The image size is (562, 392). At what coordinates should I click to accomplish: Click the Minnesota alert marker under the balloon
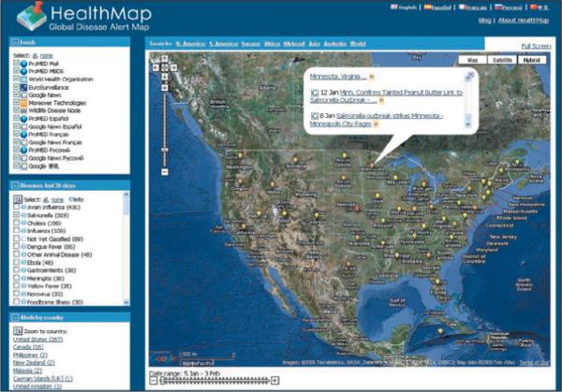pos(372,166)
